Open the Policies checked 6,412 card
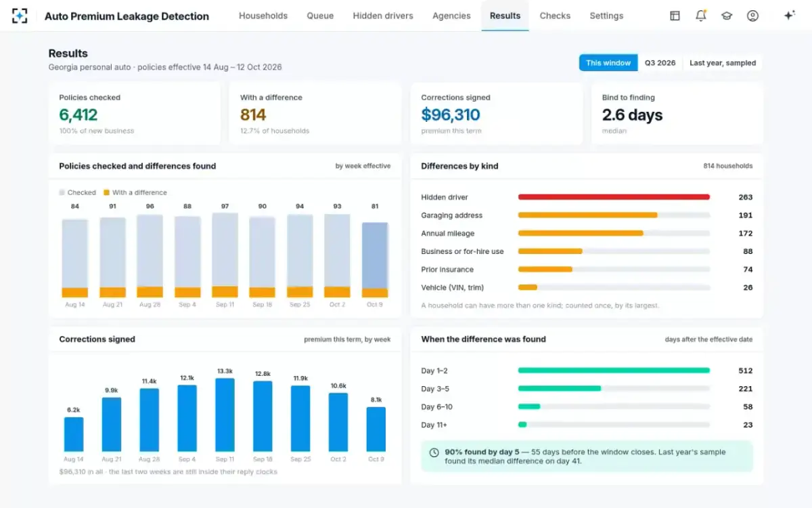 pyautogui.click(x=135, y=114)
